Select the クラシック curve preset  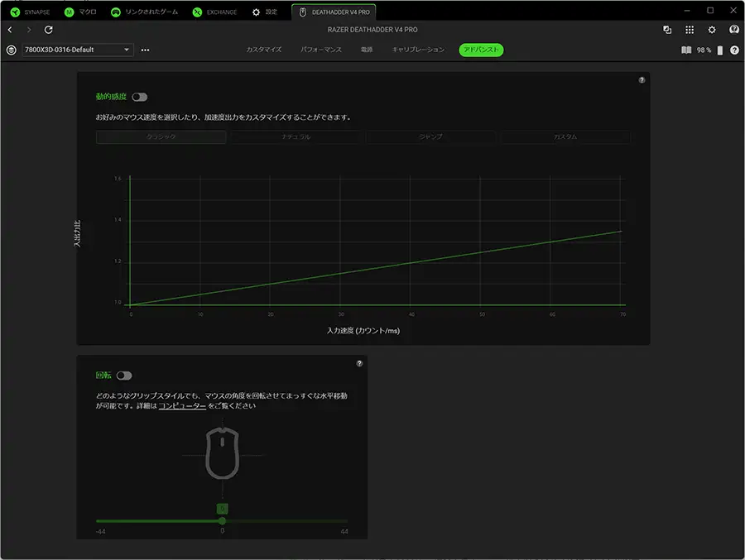pyautogui.click(x=161, y=136)
